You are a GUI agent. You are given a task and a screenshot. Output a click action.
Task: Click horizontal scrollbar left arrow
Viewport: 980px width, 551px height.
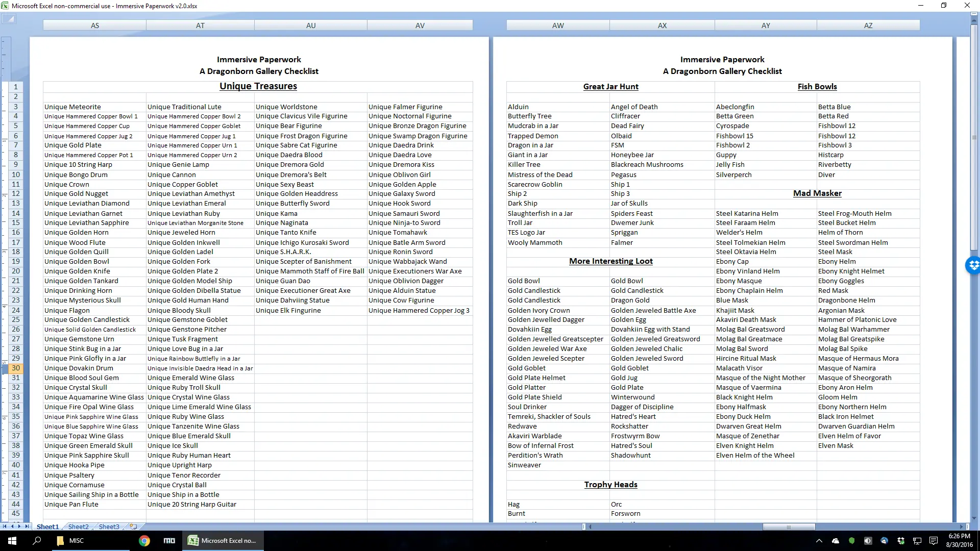pos(590,527)
